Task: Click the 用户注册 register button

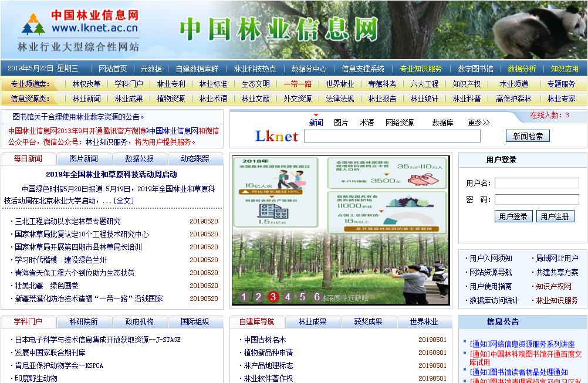Action: 555,216
